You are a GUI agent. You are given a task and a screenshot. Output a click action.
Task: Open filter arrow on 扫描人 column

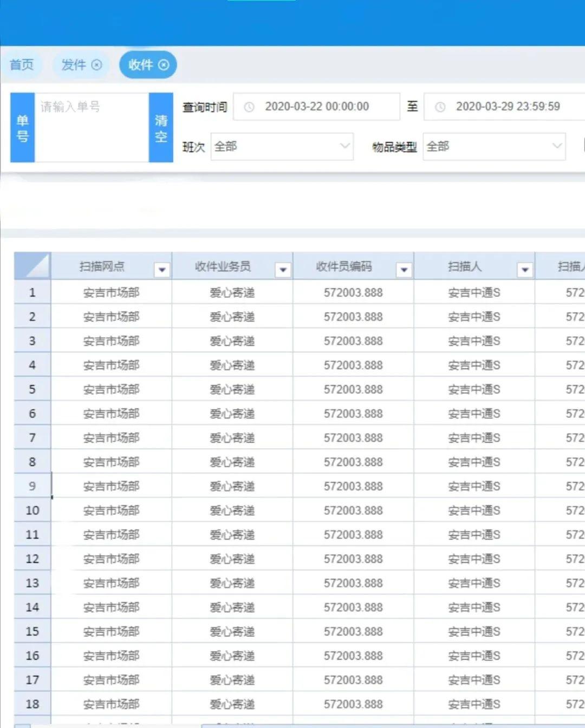525,270
